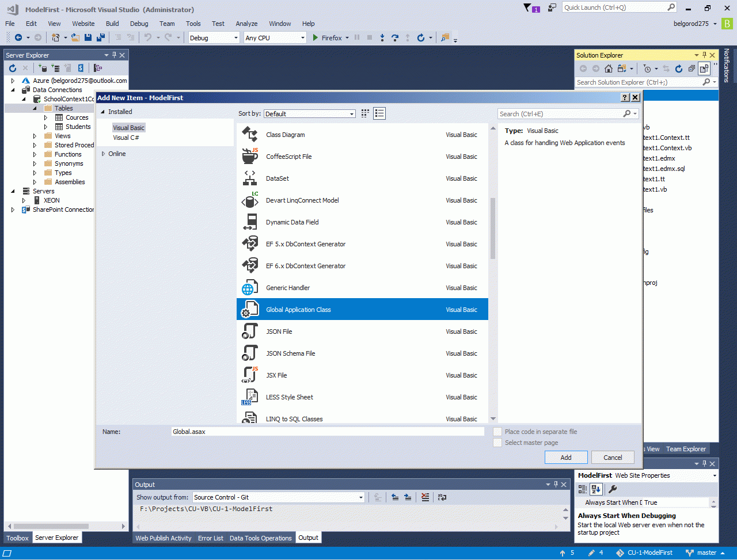Switch the template list to medium icons view
Image resolution: width=737 pixels, height=560 pixels.
pyautogui.click(x=379, y=113)
